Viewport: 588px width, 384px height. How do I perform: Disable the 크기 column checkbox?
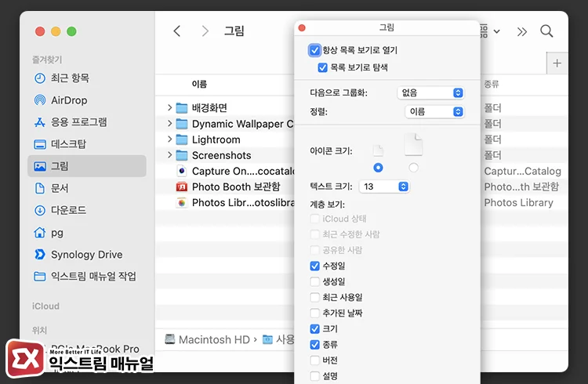click(315, 328)
